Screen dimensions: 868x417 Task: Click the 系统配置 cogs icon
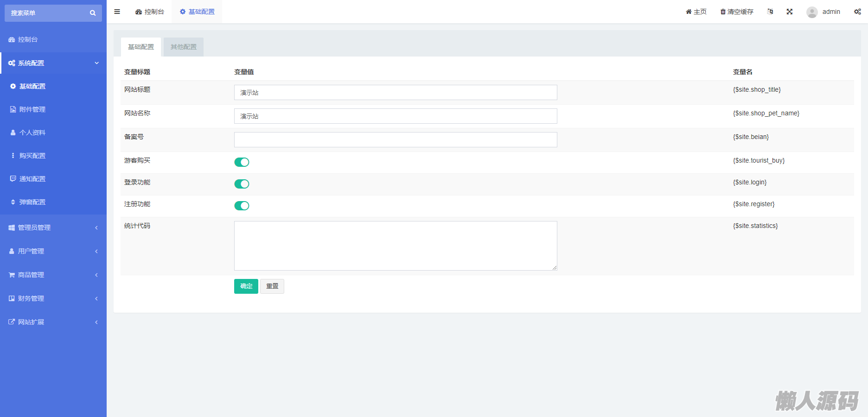12,63
